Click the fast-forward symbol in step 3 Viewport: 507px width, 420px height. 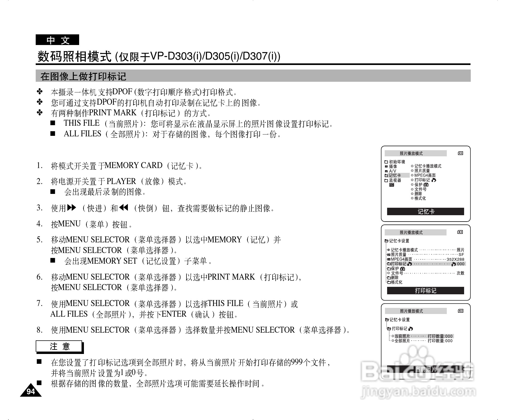point(72,207)
